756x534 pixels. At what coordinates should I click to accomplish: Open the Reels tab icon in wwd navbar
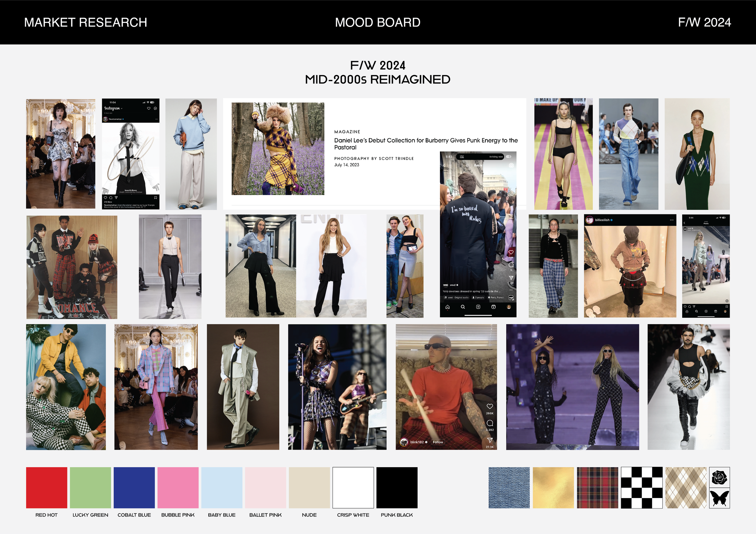(493, 307)
